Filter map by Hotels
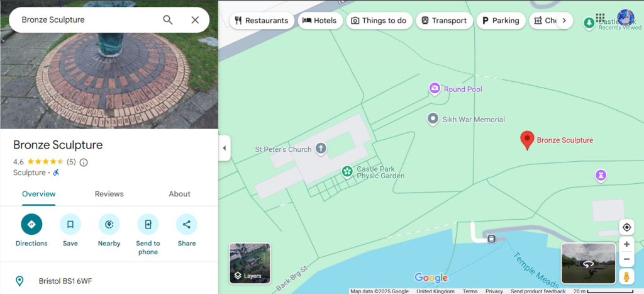The width and height of the screenshot is (644, 294). 320,21
